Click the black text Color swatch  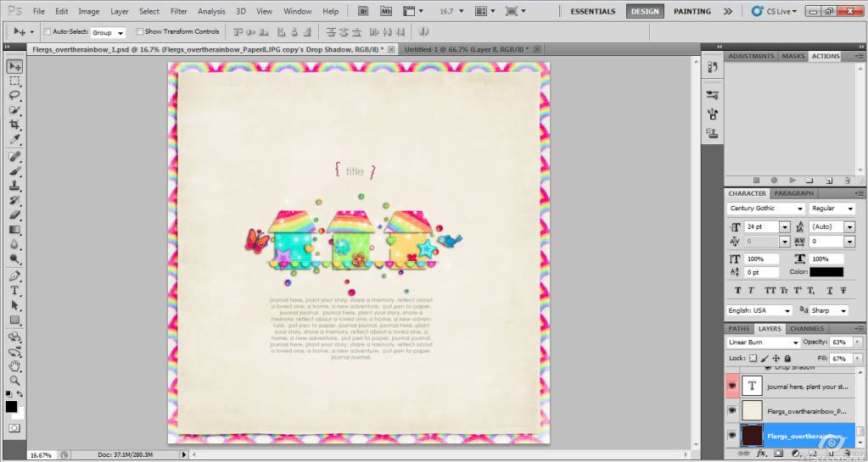(826, 272)
